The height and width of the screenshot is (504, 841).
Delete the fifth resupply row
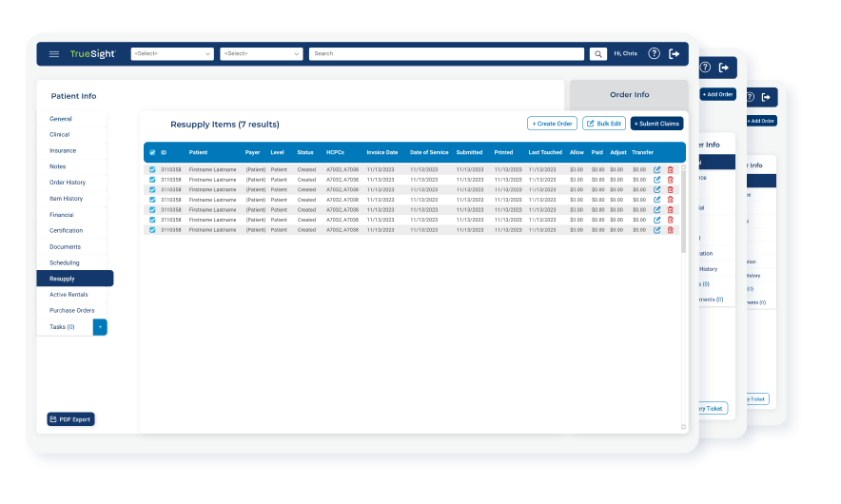670,209
